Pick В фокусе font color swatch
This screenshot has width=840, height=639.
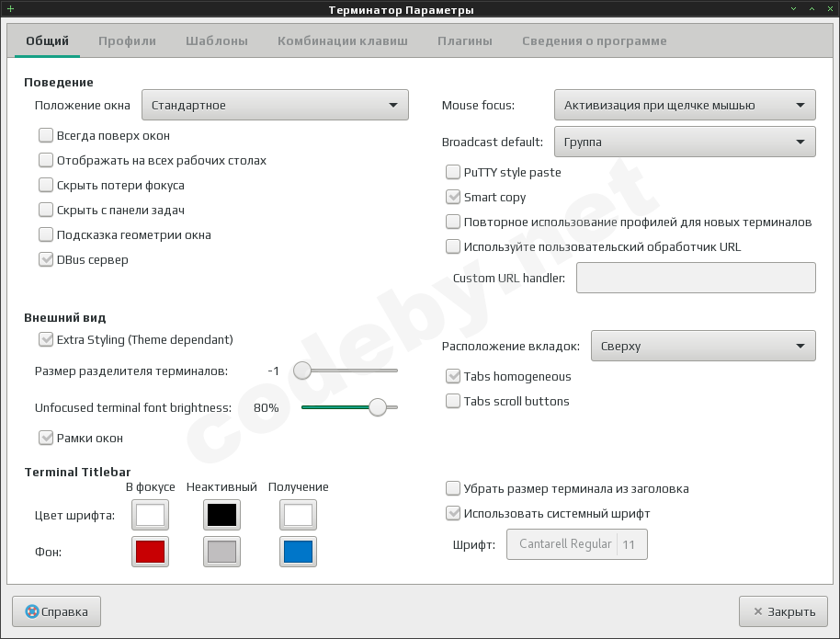[150, 515]
